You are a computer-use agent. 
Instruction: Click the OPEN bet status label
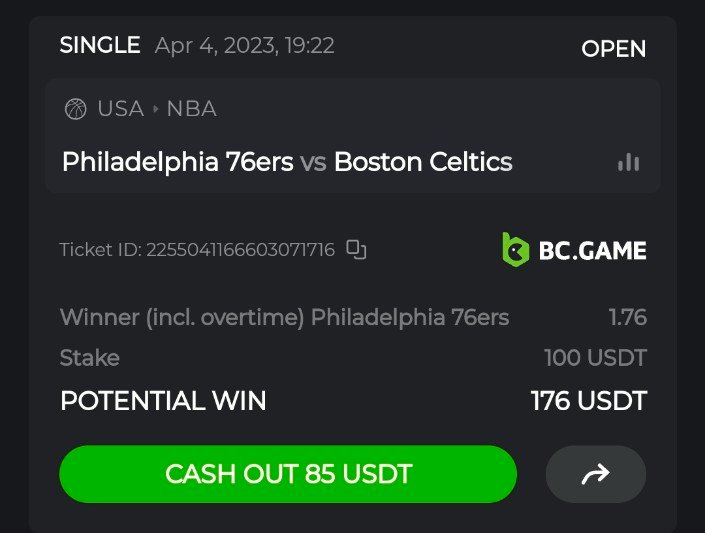coord(613,48)
